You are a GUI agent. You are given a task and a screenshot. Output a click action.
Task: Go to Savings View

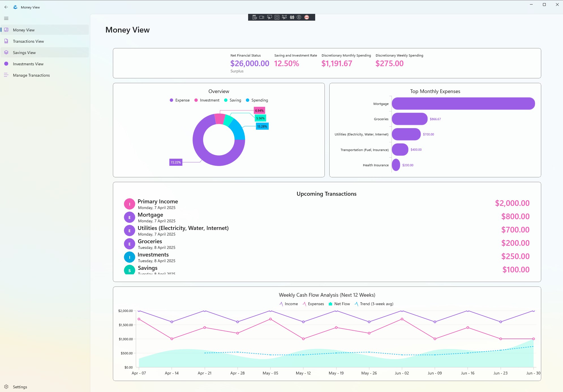point(24,53)
